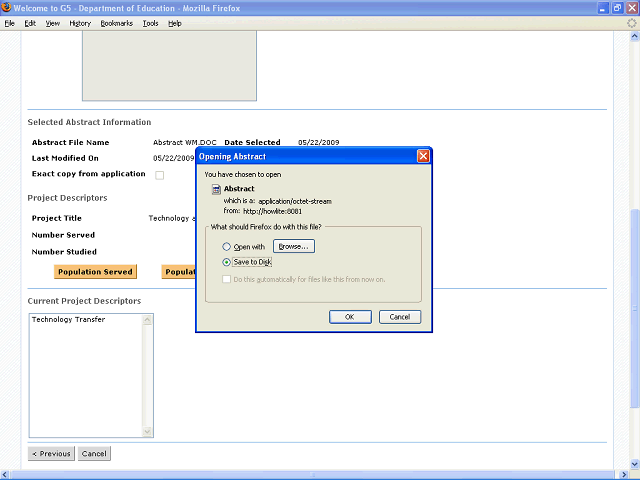This screenshot has width=640, height=480.
Task: Open the Tools menu
Action: point(151,23)
